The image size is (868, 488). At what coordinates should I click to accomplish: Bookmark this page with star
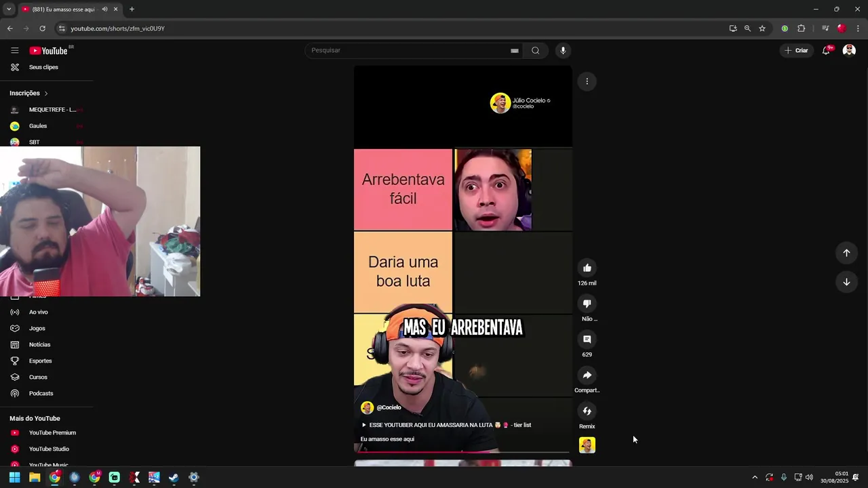762,28
